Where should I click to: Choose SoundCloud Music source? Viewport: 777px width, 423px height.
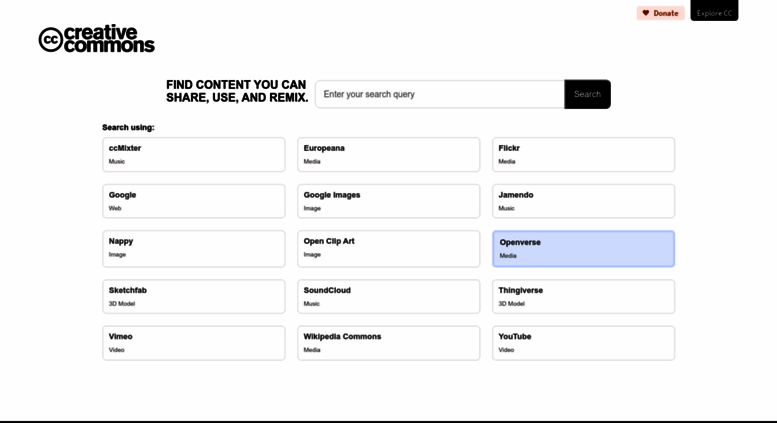pyautogui.click(x=388, y=297)
